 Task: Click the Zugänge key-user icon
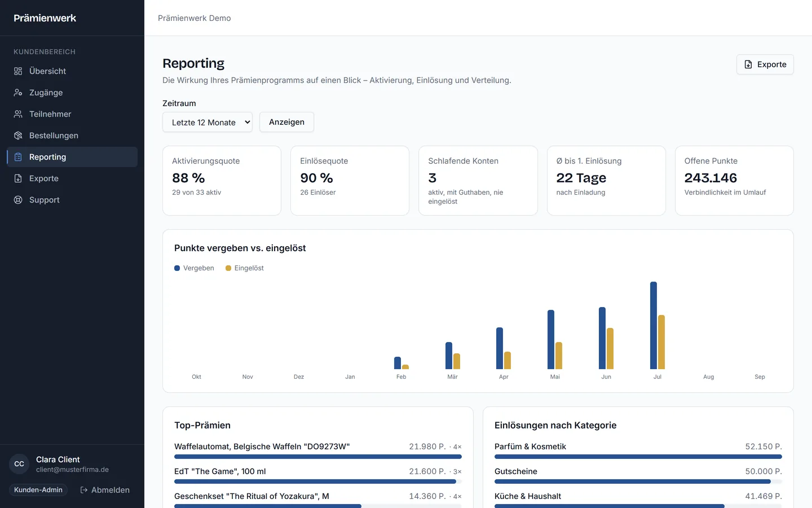pyautogui.click(x=18, y=93)
